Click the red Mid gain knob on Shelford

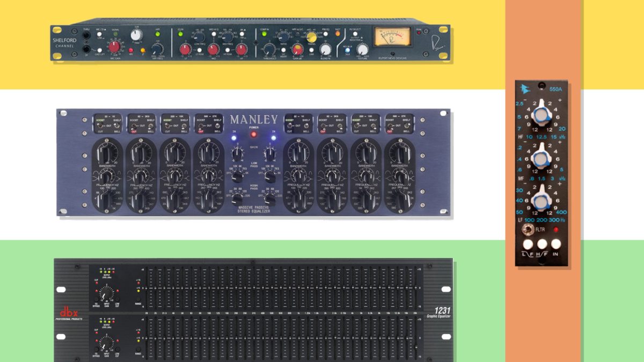point(213,49)
